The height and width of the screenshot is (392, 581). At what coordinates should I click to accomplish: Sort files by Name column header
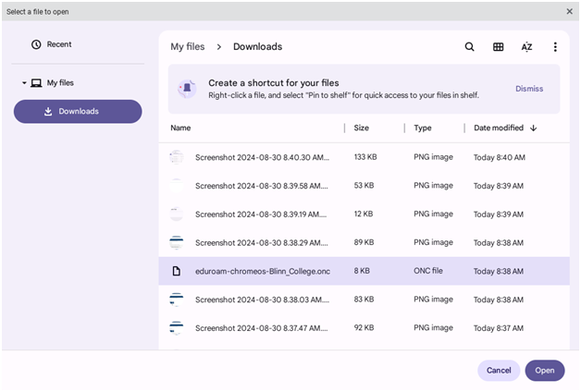180,129
